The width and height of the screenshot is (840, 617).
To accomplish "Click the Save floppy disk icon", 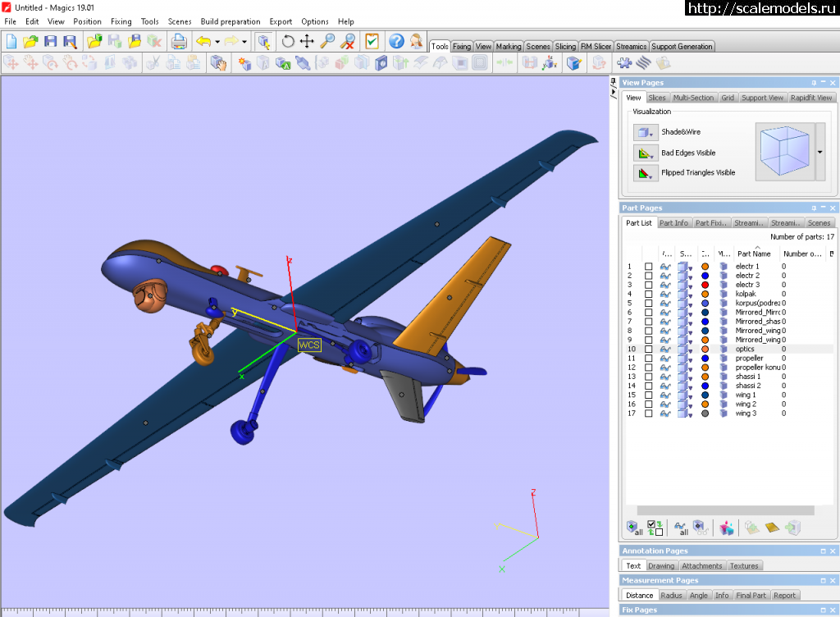I will [51, 41].
